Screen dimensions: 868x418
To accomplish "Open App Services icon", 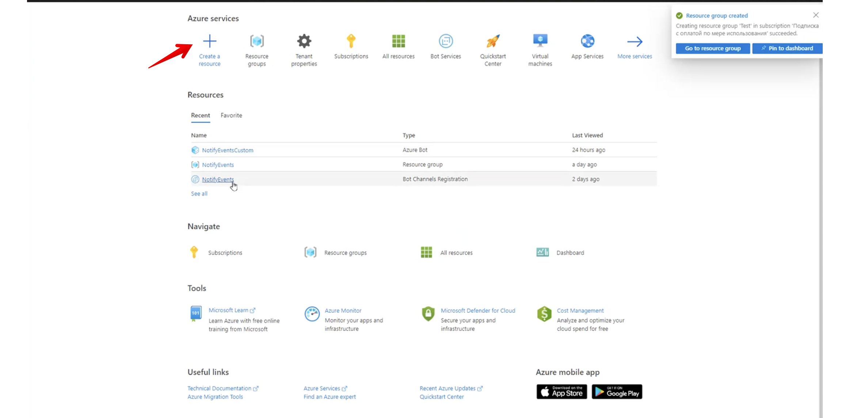I will pyautogui.click(x=587, y=41).
